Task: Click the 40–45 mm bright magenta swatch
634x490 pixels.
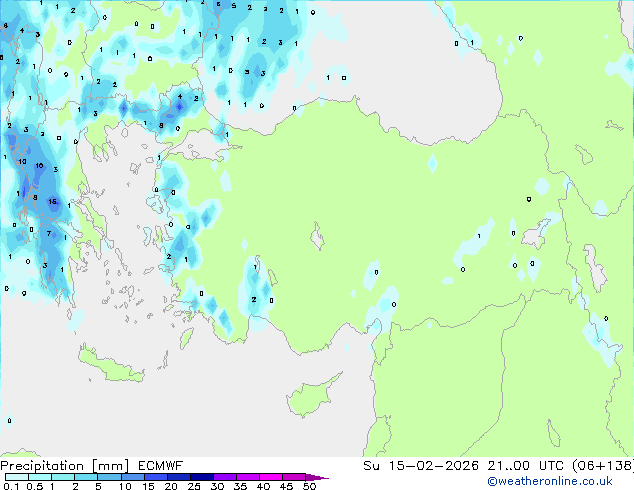Action: coord(271,477)
